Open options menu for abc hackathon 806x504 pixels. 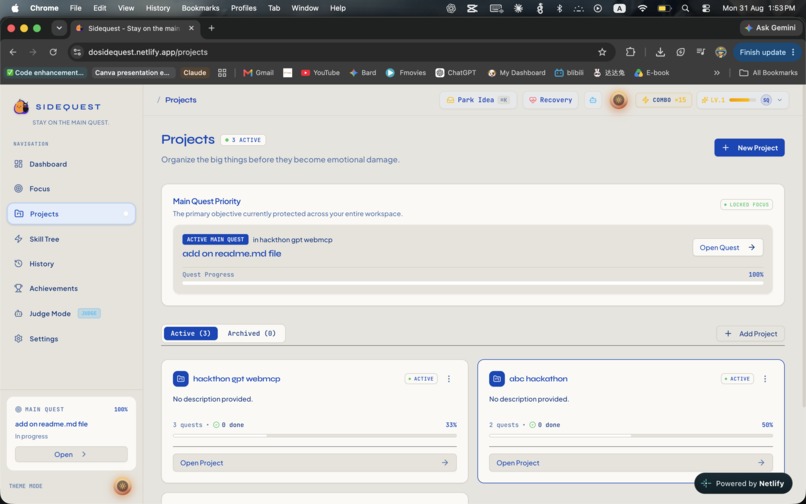(765, 379)
